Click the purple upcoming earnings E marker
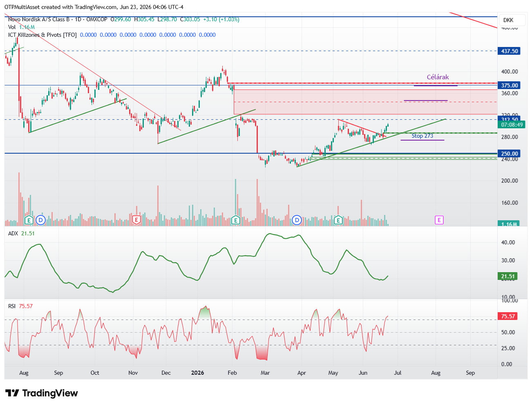The width and height of the screenshot is (532, 407). tap(439, 220)
